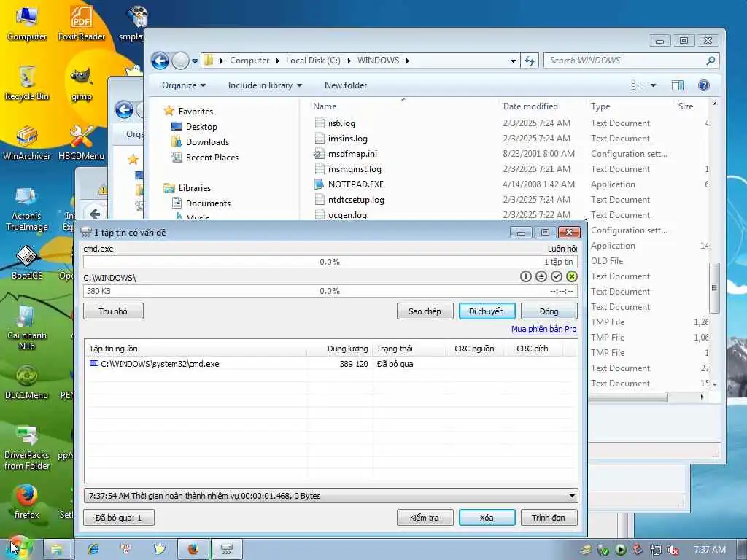Open HBCDMenu desktop icon
The width and height of the screenshot is (747, 560).
click(82, 143)
